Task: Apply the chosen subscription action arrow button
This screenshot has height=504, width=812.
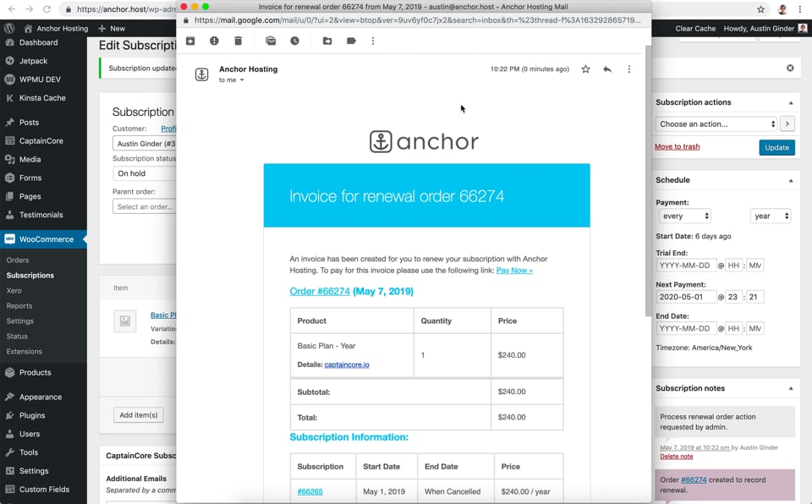Action: click(787, 123)
